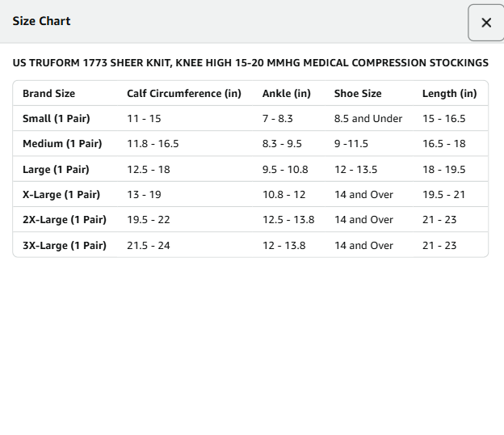Image resolution: width=504 pixels, height=435 pixels.
Task: Click ankle value '8.3 - 9.5'
Action: tap(282, 144)
